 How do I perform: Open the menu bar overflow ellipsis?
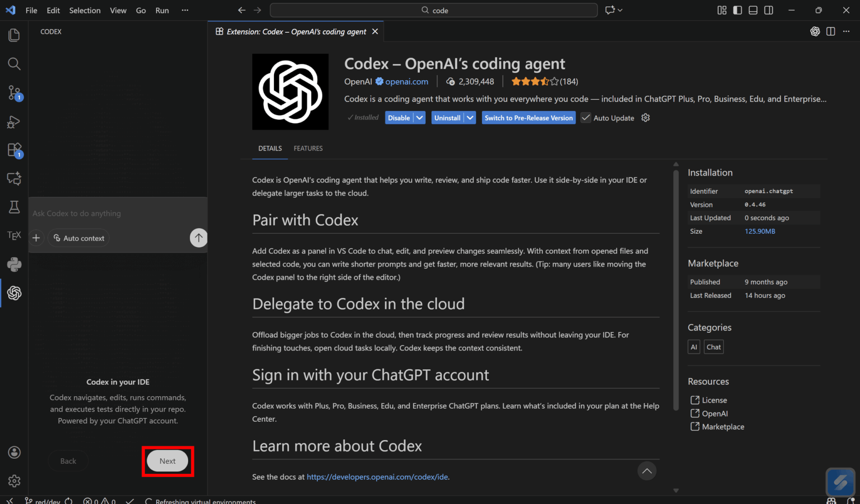(185, 10)
